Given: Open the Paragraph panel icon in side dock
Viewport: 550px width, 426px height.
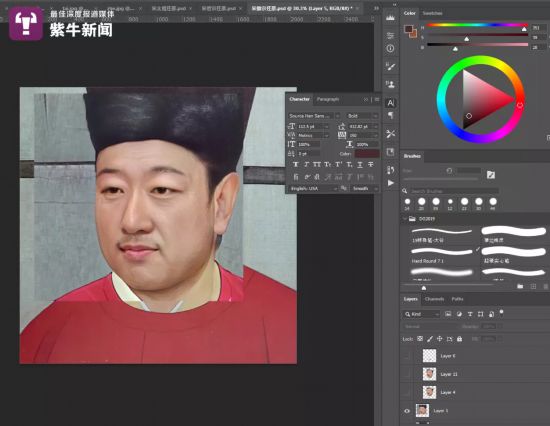Looking at the screenshot, I should pyautogui.click(x=390, y=115).
